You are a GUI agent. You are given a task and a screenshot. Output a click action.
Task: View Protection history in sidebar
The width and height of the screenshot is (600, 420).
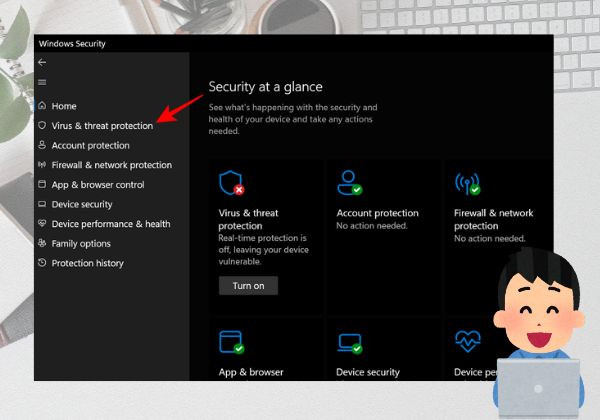click(88, 263)
